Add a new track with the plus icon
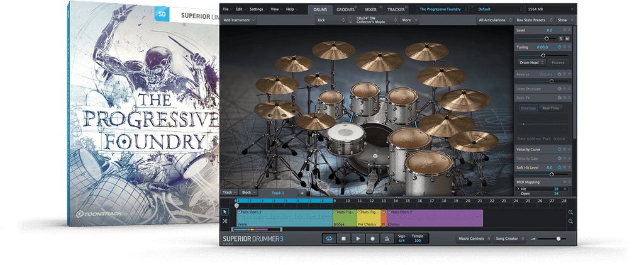This screenshot has width=644, height=265. coord(302,193)
